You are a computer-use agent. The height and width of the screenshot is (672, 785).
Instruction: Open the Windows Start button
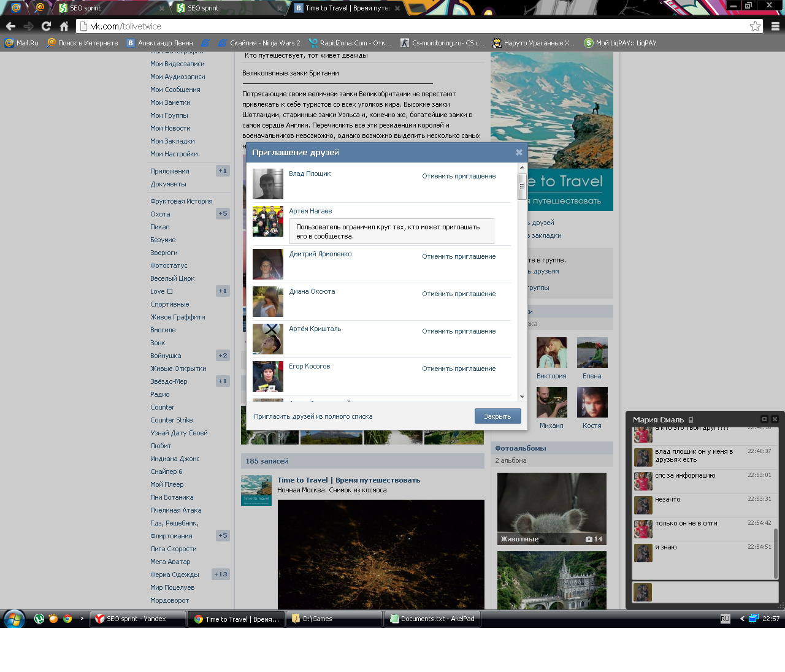point(13,619)
